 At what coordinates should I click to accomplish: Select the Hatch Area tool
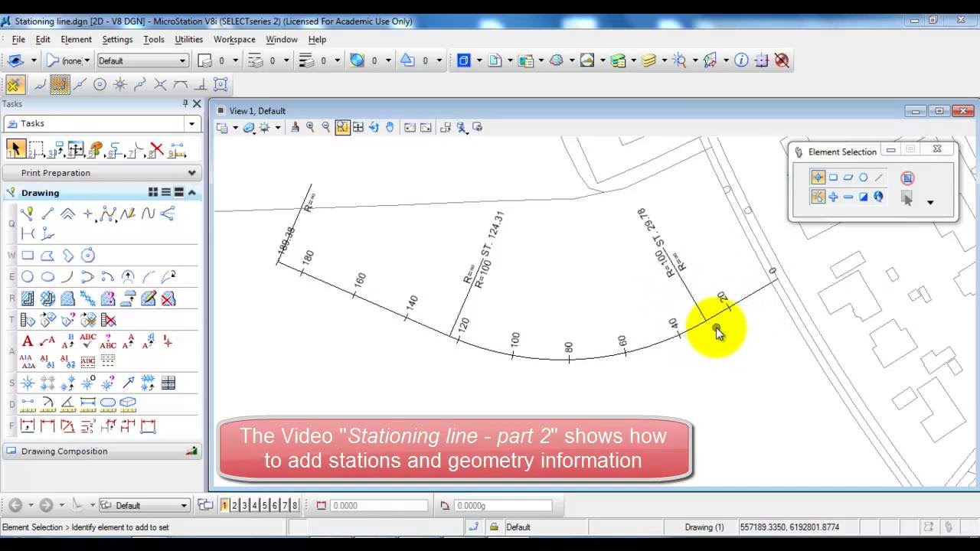pos(28,298)
